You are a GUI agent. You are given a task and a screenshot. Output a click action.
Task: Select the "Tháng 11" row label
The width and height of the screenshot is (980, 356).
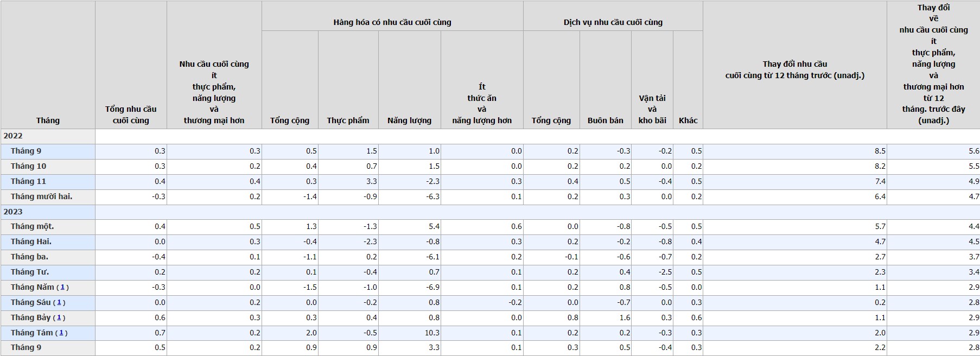(x=28, y=181)
